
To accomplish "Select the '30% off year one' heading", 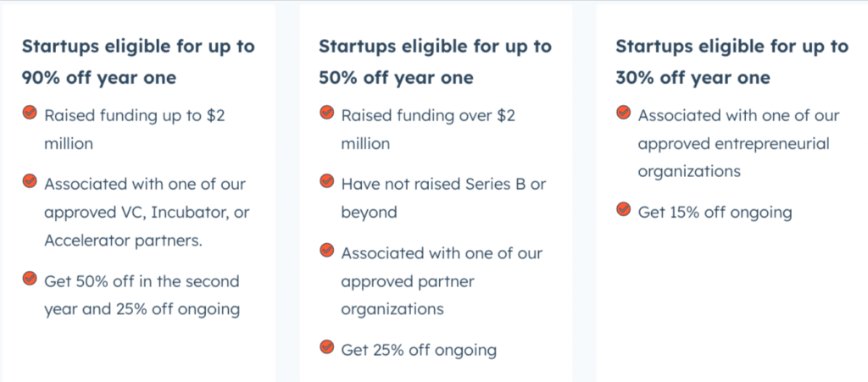I will (x=732, y=62).
